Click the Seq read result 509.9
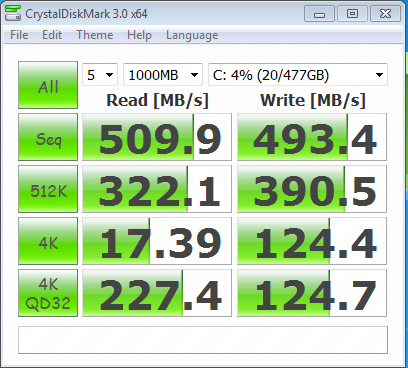 click(x=157, y=137)
